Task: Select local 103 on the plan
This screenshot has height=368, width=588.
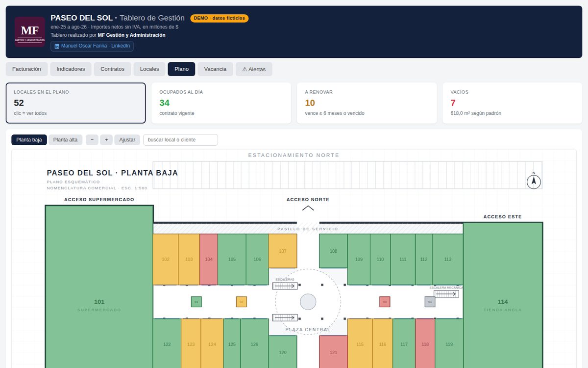Action: click(189, 259)
